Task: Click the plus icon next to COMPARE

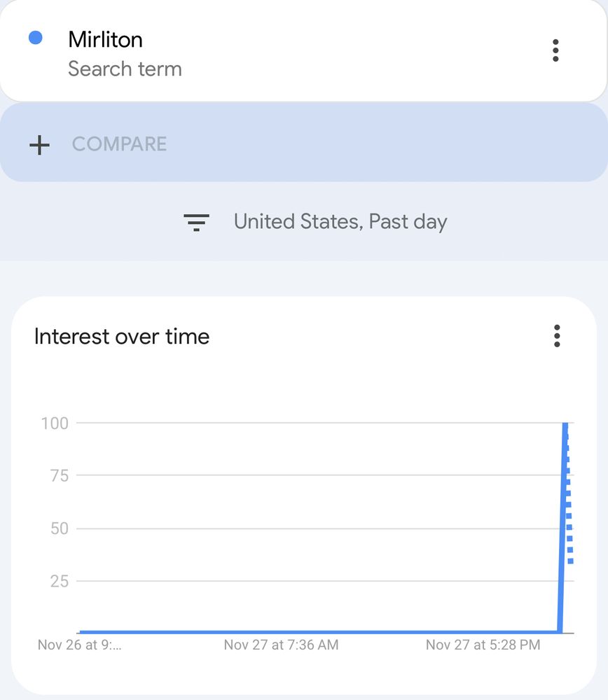Action: [40, 145]
